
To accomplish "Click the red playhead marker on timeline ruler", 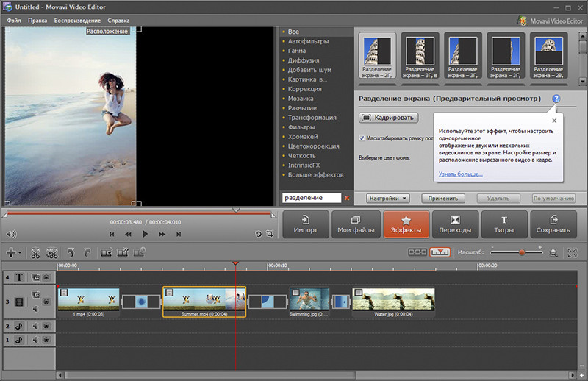I will tap(235, 263).
